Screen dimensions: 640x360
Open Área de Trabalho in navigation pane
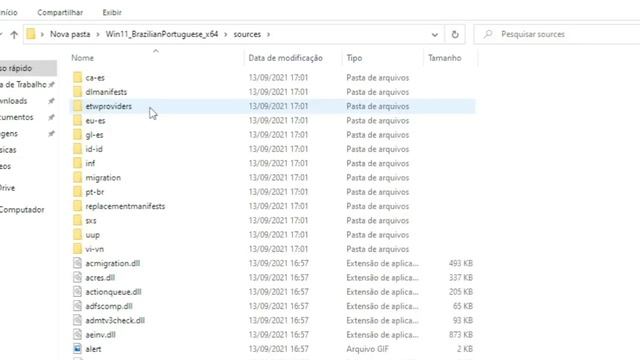(x=24, y=84)
